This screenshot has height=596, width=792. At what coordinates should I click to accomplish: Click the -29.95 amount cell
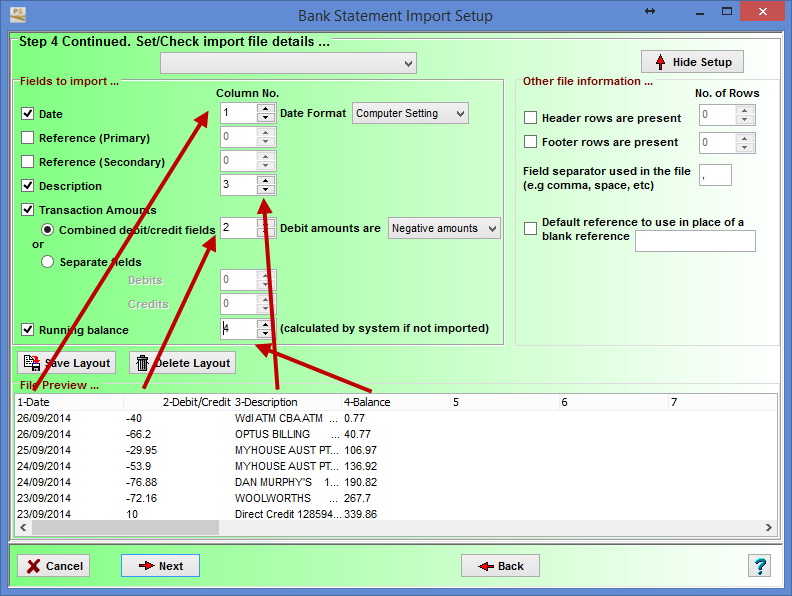(x=141, y=450)
